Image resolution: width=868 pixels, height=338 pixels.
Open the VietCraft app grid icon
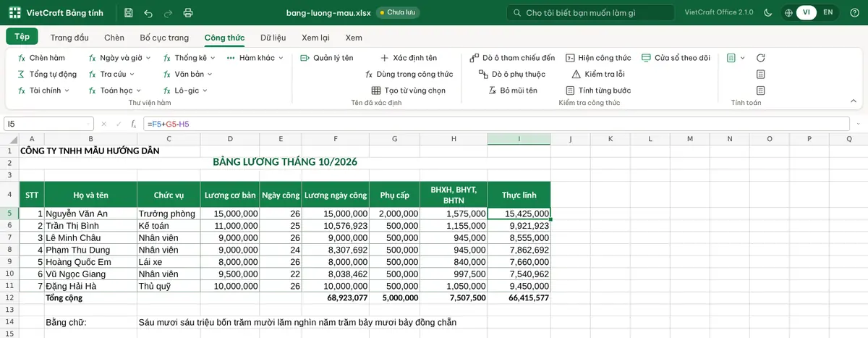(x=15, y=12)
